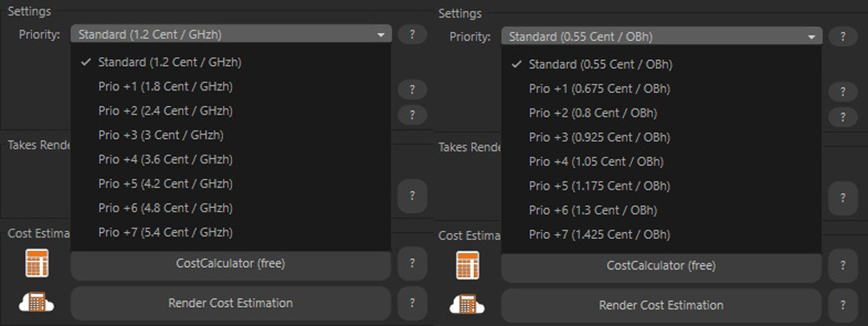Set priority to Prio +7 (1.425 Cent / OBh)

pos(661,235)
